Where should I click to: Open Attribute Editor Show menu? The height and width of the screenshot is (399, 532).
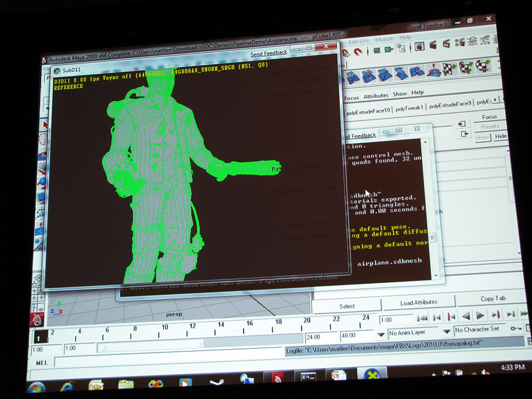coord(400,94)
